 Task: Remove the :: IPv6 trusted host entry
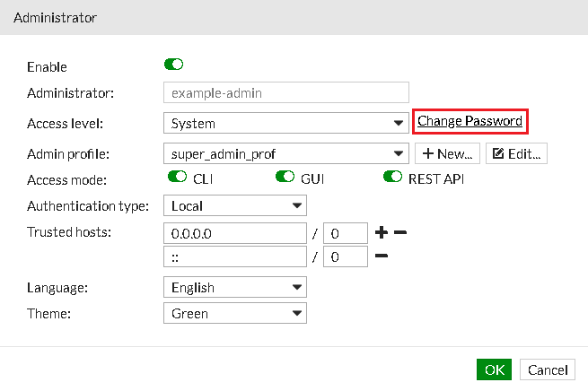(x=381, y=257)
